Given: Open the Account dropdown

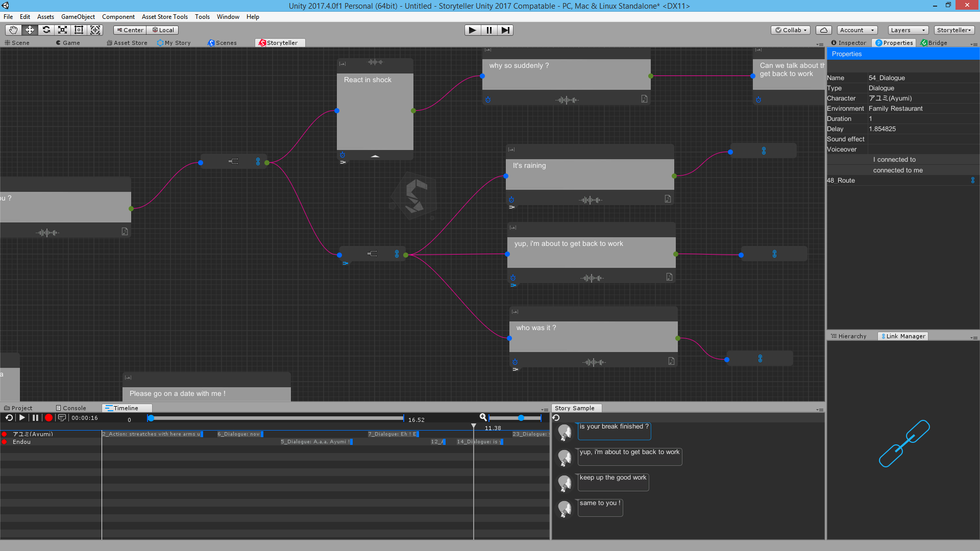Looking at the screenshot, I should pyautogui.click(x=856, y=30).
